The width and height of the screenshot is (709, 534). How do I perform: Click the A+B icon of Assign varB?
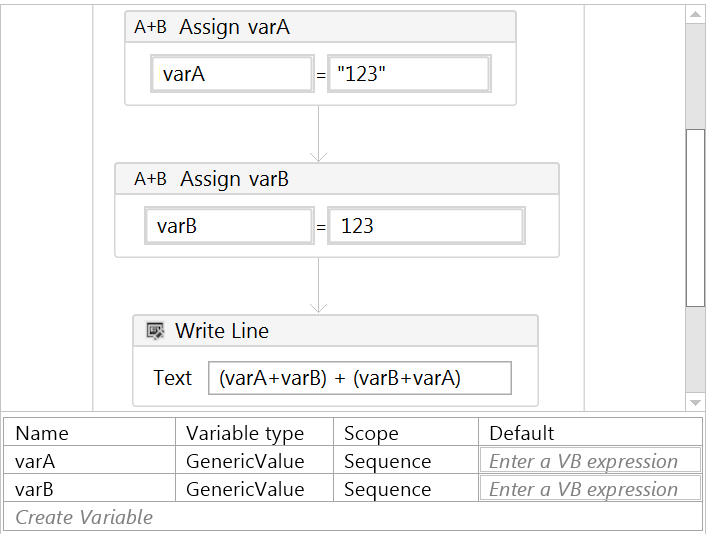point(150,180)
